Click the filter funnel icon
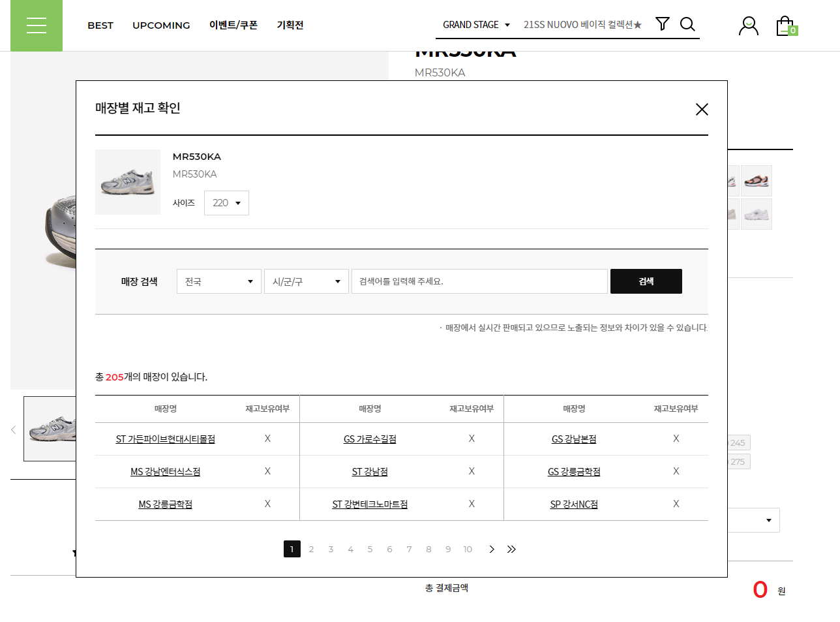The width and height of the screenshot is (840, 622). coord(662,24)
